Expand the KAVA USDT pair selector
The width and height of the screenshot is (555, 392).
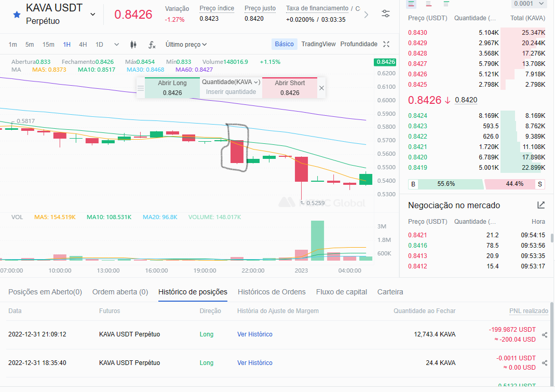tap(93, 15)
